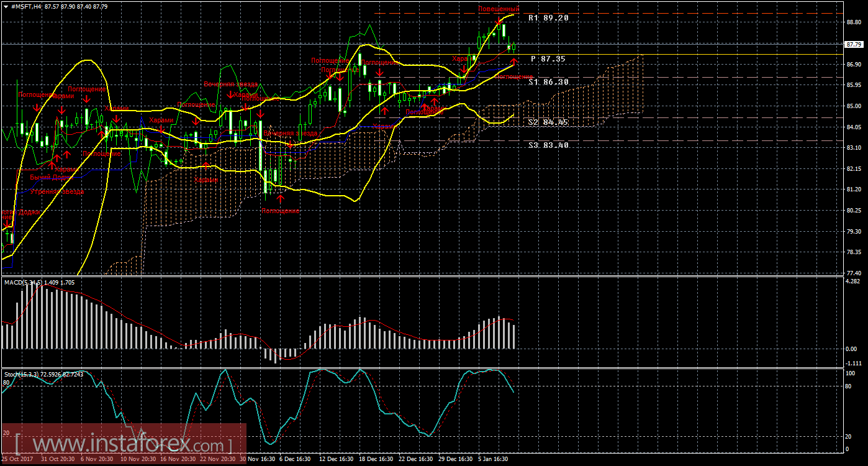Click the '6 Dec 16:30' time label
Image resolution: width=868 pixels, height=466 pixels.
(295, 459)
